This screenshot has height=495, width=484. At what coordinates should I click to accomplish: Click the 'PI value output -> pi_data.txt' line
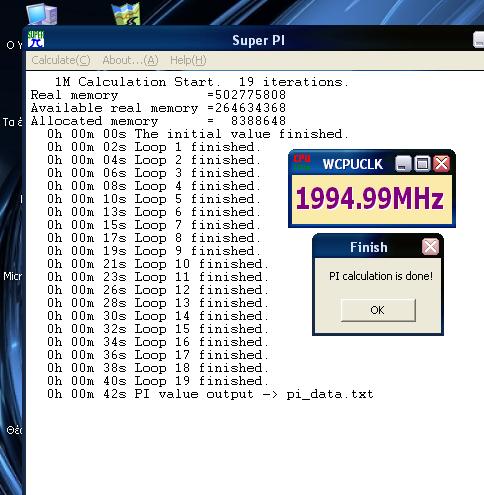210,394
